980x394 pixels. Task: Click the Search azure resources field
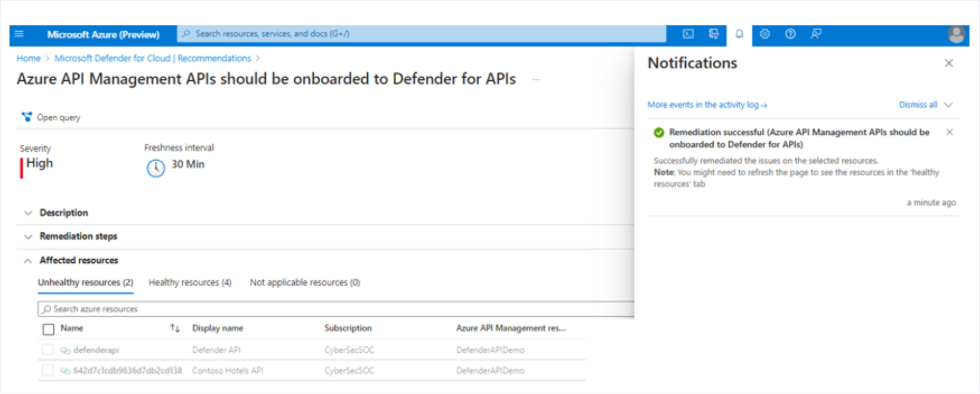pos(336,309)
